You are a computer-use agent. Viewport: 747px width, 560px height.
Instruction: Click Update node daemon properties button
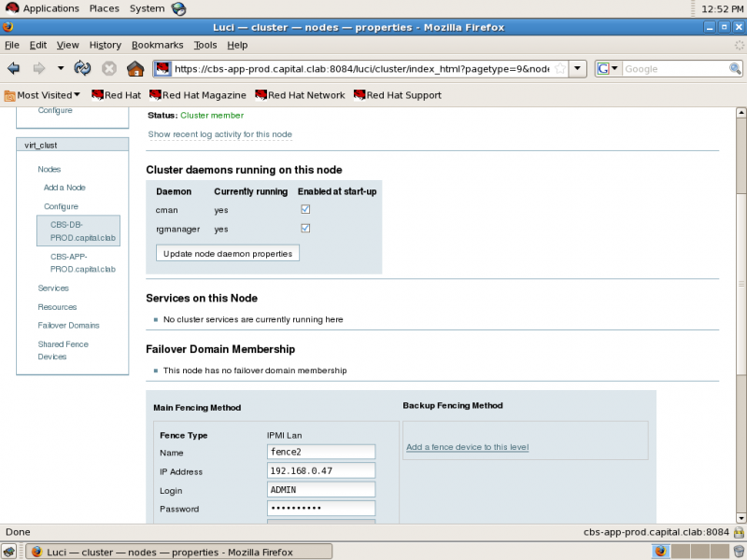(x=228, y=253)
